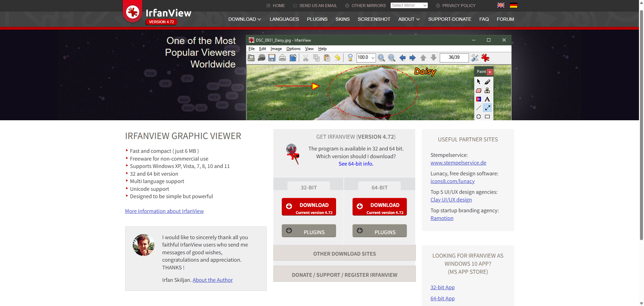Close the Paint tool panel
Image resolution: width=644 pixels, height=306 pixels.
(x=490, y=72)
